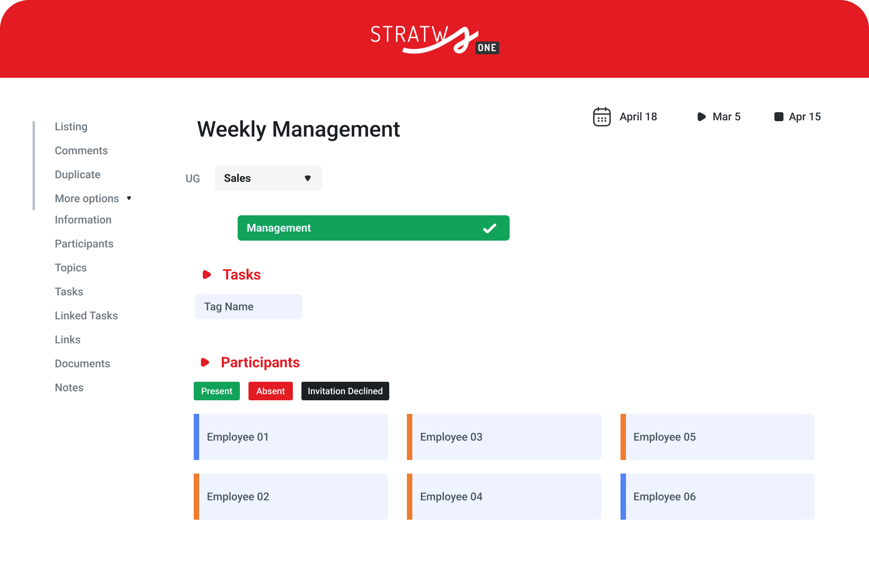Click the Tag Name field
The image size is (869, 588).
pyautogui.click(x=248, y=307)
